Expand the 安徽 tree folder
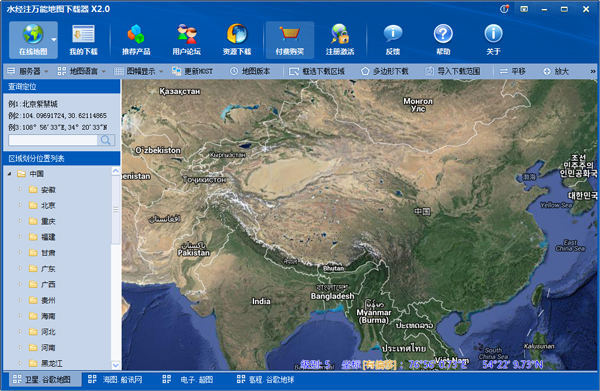The image size is (600, 391). click(20, 189)
